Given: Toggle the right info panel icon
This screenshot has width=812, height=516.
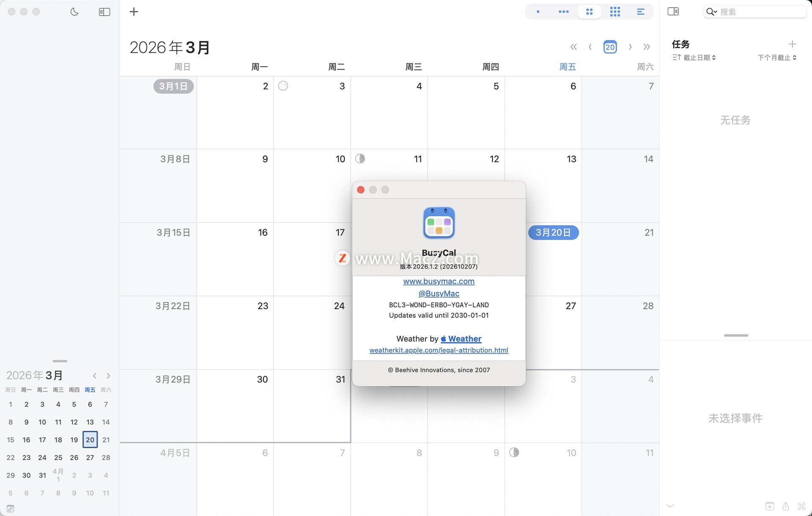Looking at the screenshot, I should click(673, 11).
